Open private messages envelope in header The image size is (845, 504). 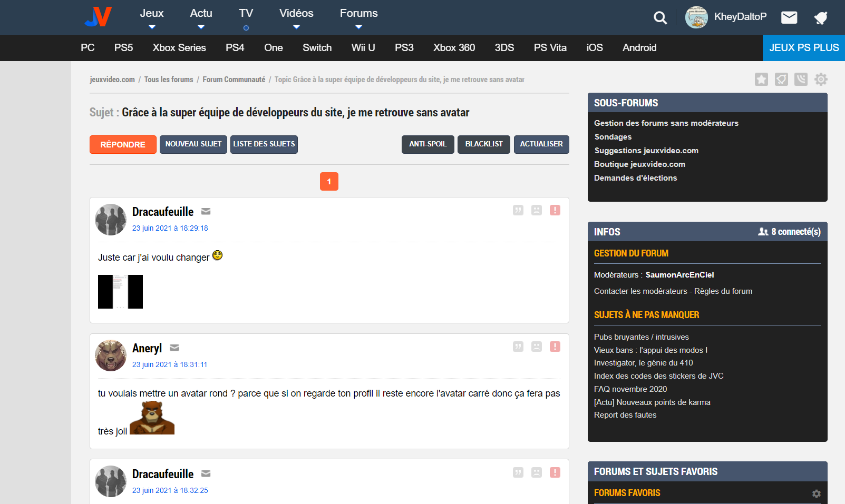789,18
